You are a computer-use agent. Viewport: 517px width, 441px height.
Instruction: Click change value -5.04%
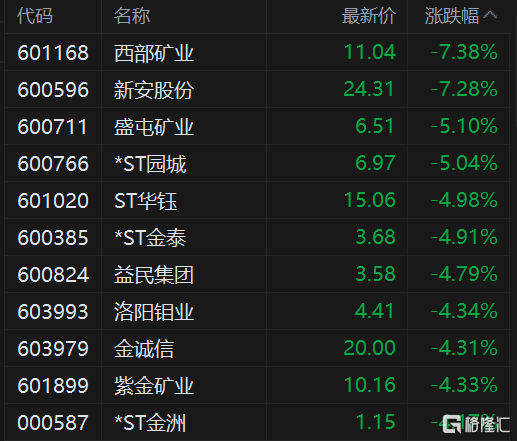coord(464,163)
